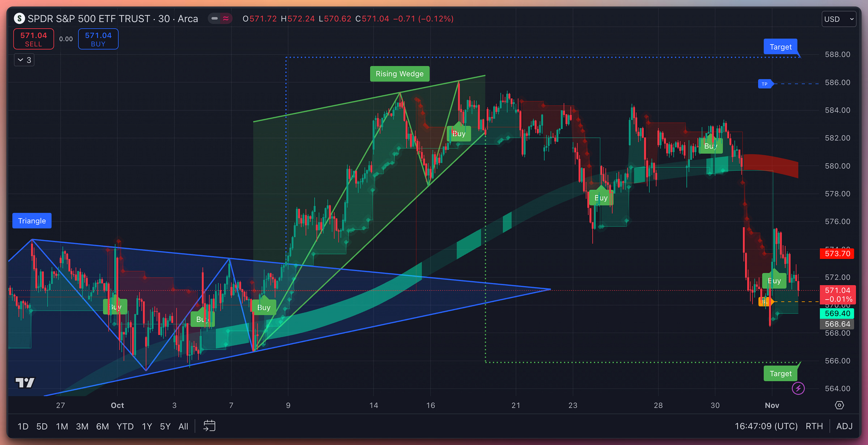Click the orange stop-loss marker near 570.00

765,301
